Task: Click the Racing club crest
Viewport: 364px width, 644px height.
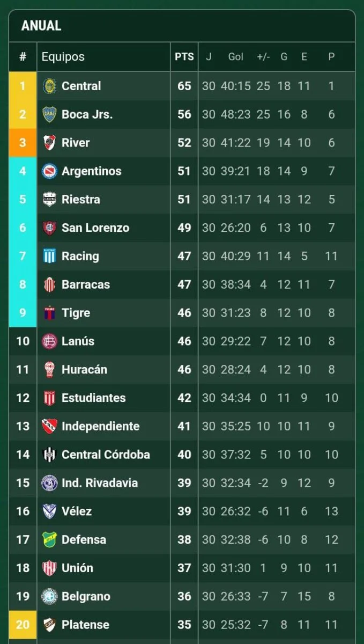Action: 49,256
